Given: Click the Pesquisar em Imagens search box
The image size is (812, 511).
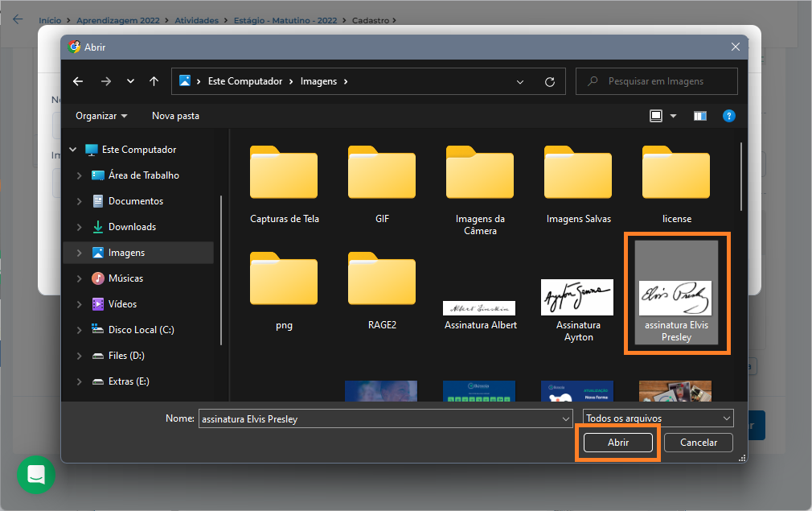Looking at the screenshot, I should point(656,81).
